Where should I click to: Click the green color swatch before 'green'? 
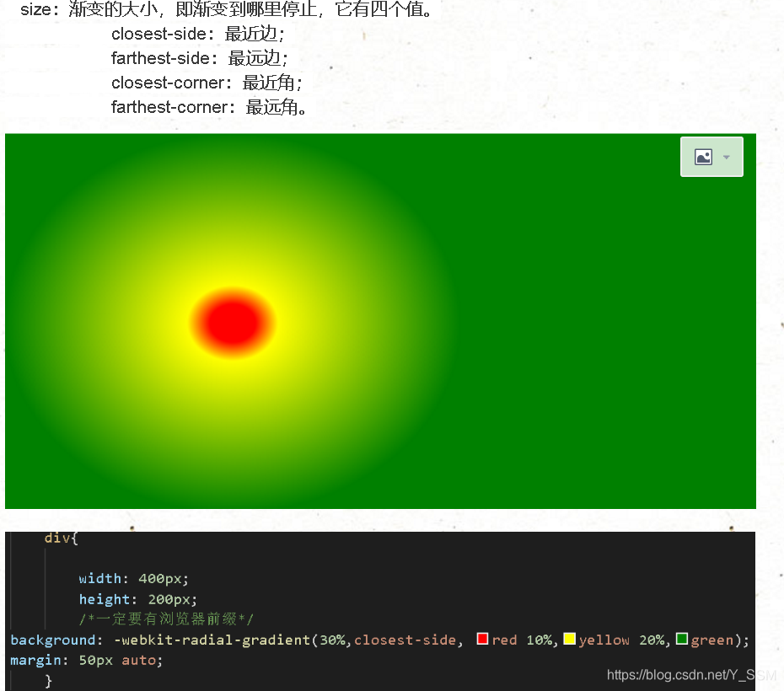[682, 640]
